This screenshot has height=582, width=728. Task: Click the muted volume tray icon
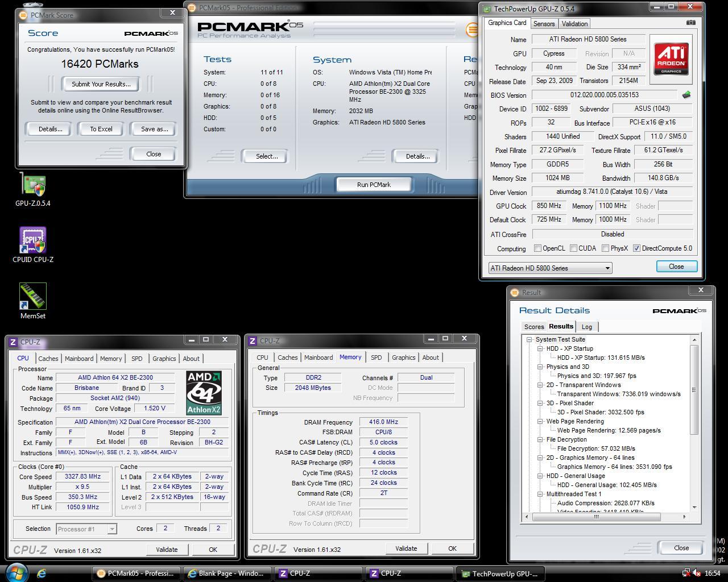click(x=697, y=573)
